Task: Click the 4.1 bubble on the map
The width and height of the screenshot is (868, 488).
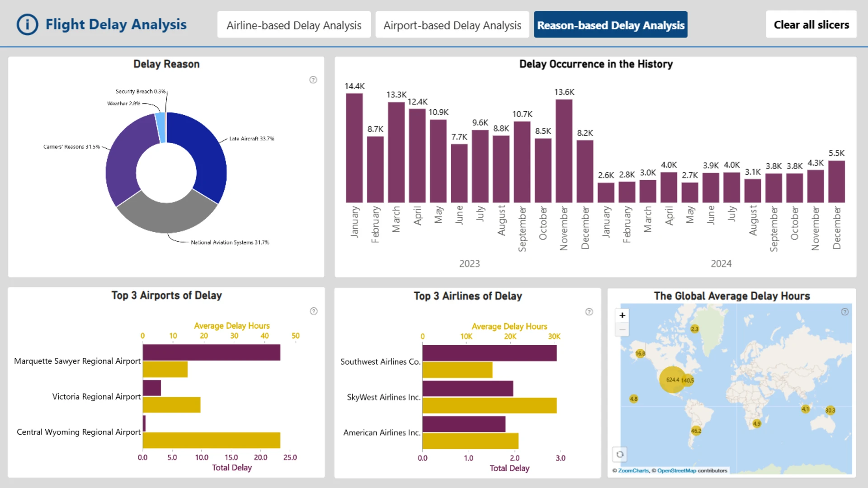Action: 806,409
